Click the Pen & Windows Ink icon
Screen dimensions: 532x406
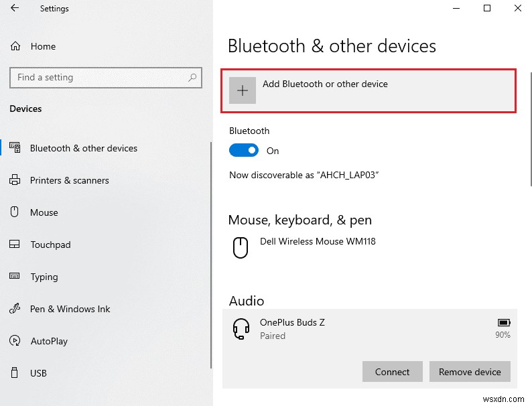click(15, 309)
